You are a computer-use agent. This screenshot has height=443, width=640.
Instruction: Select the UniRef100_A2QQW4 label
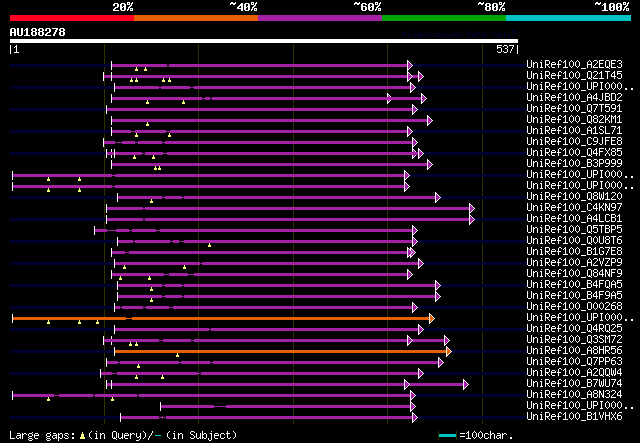574,373
